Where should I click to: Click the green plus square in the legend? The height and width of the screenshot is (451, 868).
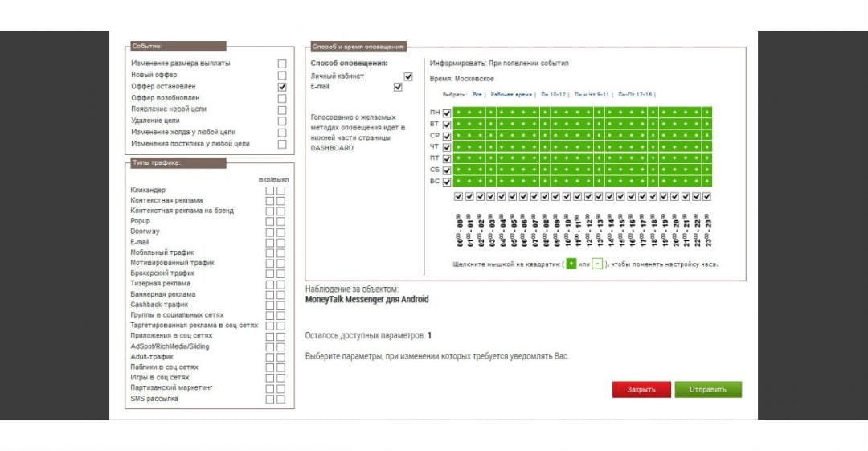(571, 264)
